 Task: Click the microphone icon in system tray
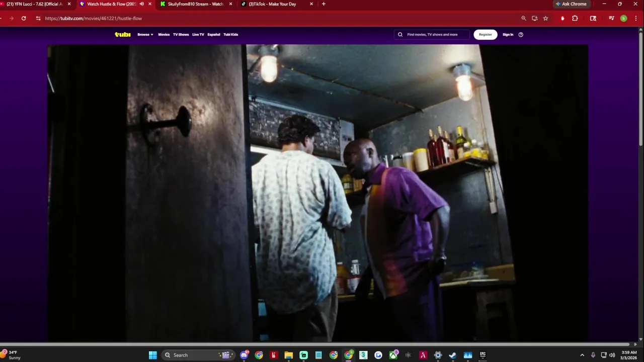593,355
